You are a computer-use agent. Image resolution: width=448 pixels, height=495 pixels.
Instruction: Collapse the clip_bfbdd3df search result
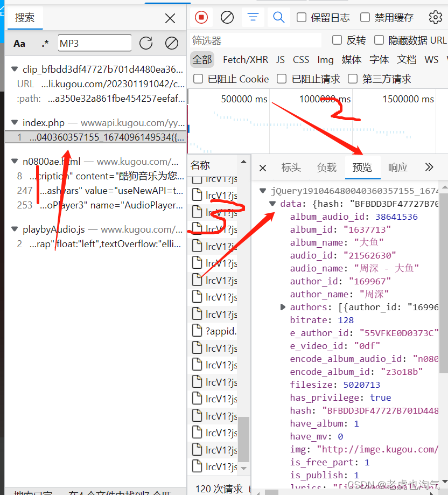[x=15, y=69]
